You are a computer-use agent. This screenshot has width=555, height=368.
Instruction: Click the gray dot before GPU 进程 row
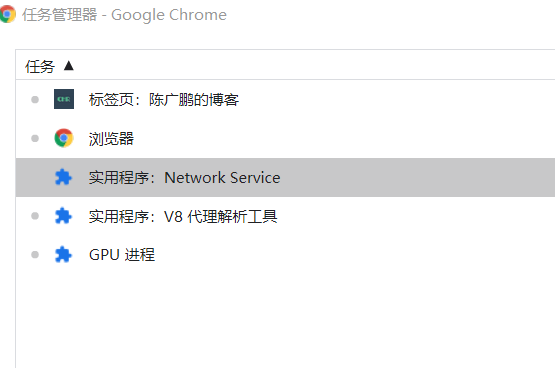point(35,255)
